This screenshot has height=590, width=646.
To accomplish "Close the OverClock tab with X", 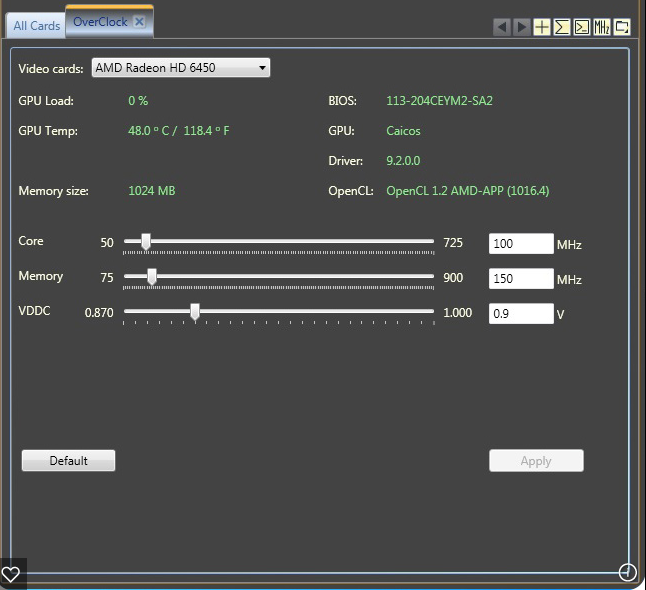I will tap(140, 21).
